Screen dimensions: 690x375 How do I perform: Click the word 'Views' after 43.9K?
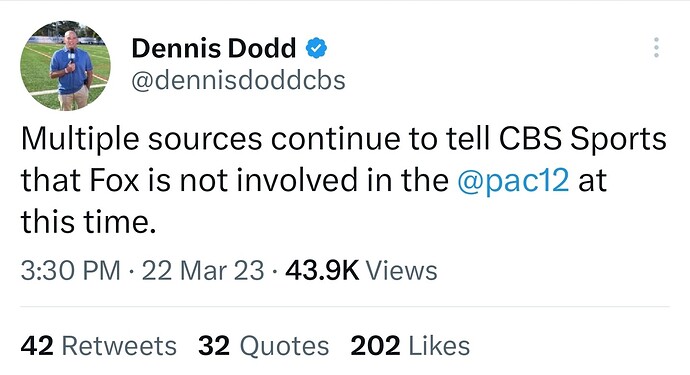pyautogui.click(x=402, y=270)
